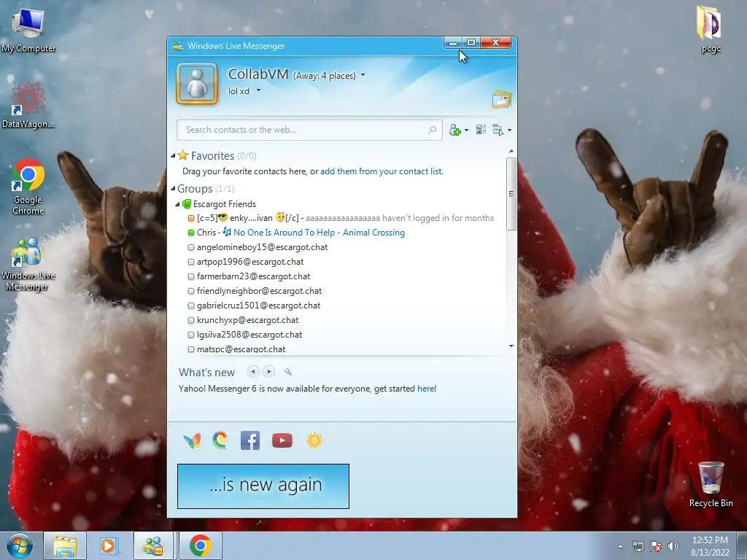Click the Escargot Friends group icon
Viewport: 747px width, 560px height.
coord(187,204)
